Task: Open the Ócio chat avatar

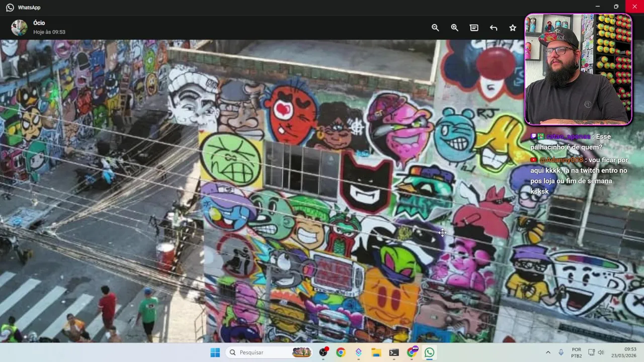Action: pos(19,28)
